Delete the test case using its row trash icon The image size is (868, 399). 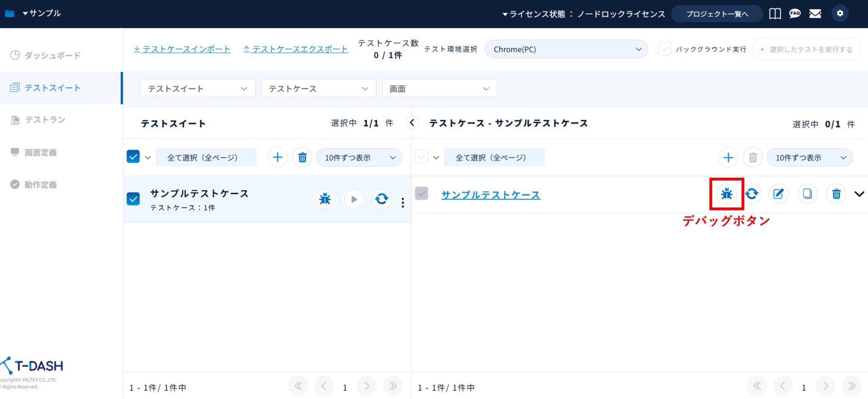coord(836,194)
